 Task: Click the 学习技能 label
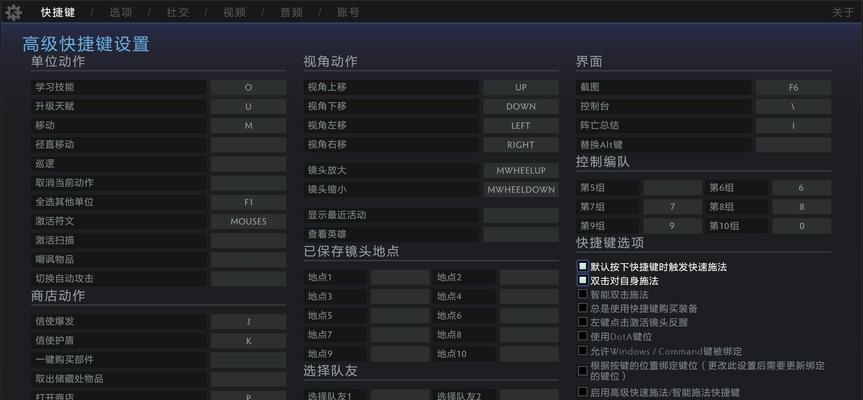[x=54, y=87]
